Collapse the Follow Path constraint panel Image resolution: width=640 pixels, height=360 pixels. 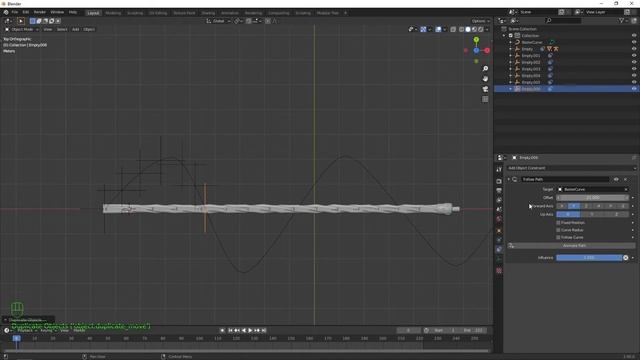(509, 179)
